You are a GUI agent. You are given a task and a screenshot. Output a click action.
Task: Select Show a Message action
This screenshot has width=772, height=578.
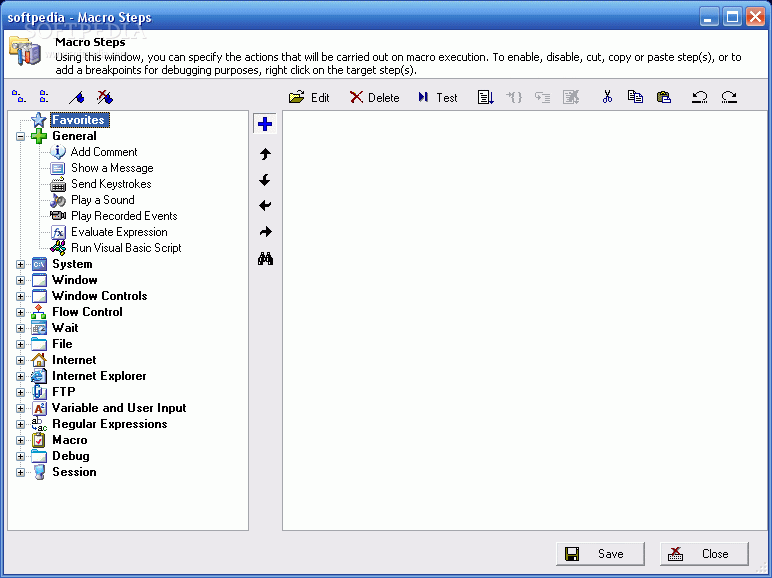pyautogui.click(x=112, y=168)
